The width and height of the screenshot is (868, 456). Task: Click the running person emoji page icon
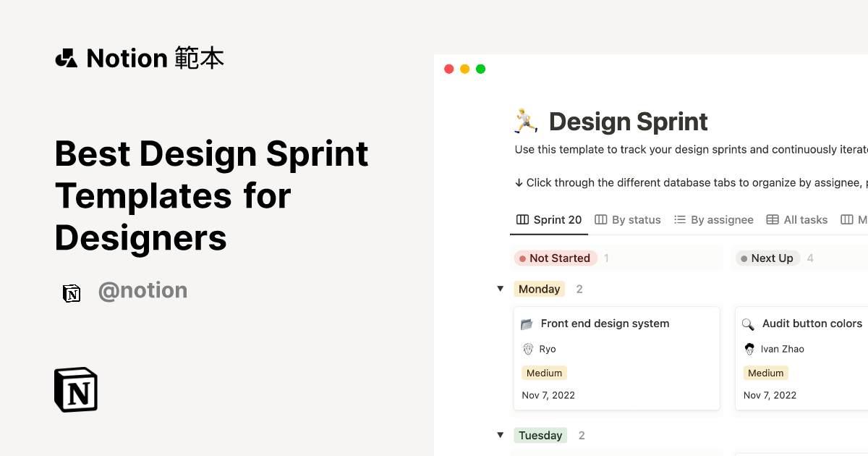[x=526, y=121]
